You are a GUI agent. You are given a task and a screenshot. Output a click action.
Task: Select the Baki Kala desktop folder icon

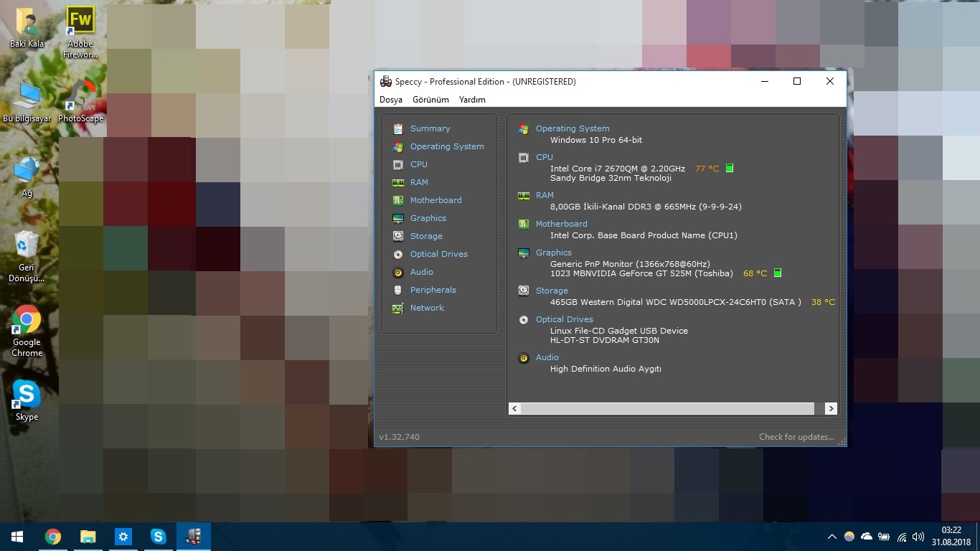click(x=27, y=28)
